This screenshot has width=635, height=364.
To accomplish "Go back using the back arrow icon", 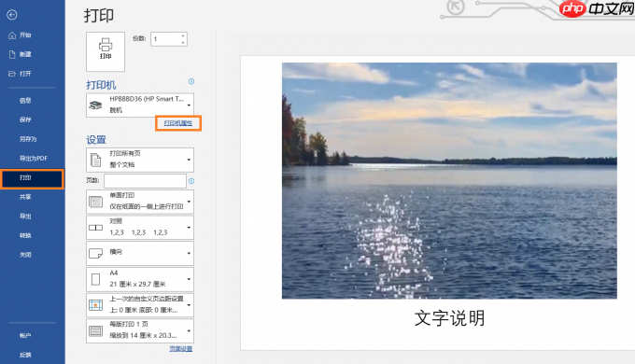I will tap(12, 15).
